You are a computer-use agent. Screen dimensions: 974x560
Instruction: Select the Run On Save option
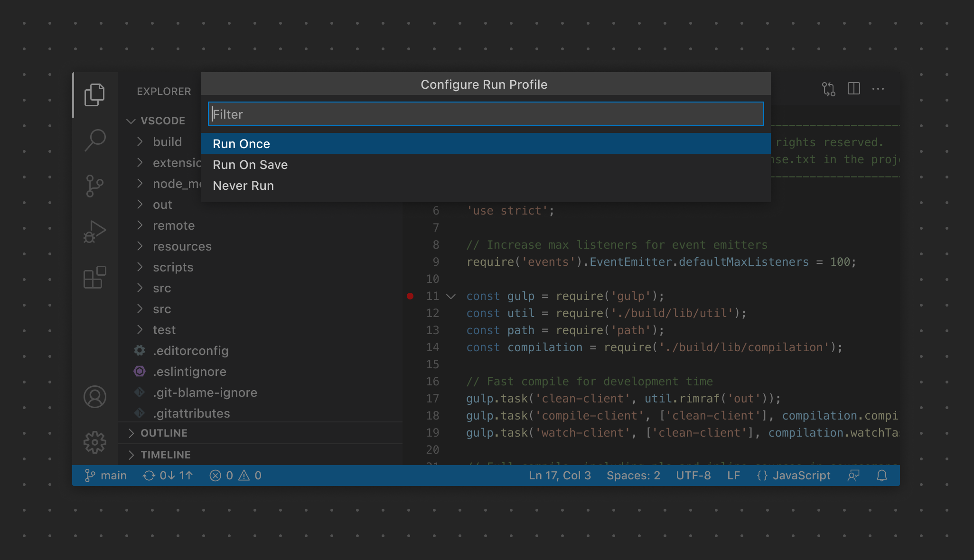pyautogui.click(x=250, y=165)
